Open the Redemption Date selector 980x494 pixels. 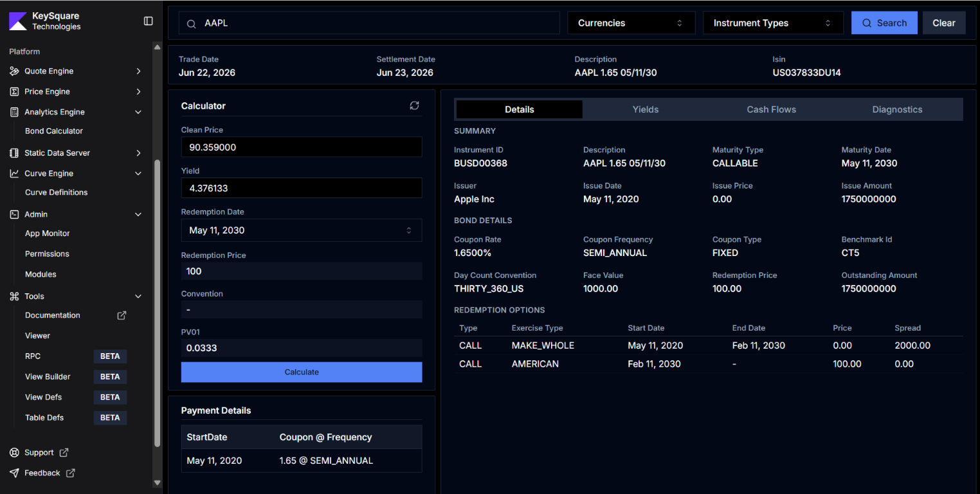pyautogui.click(x=302, y=230)
